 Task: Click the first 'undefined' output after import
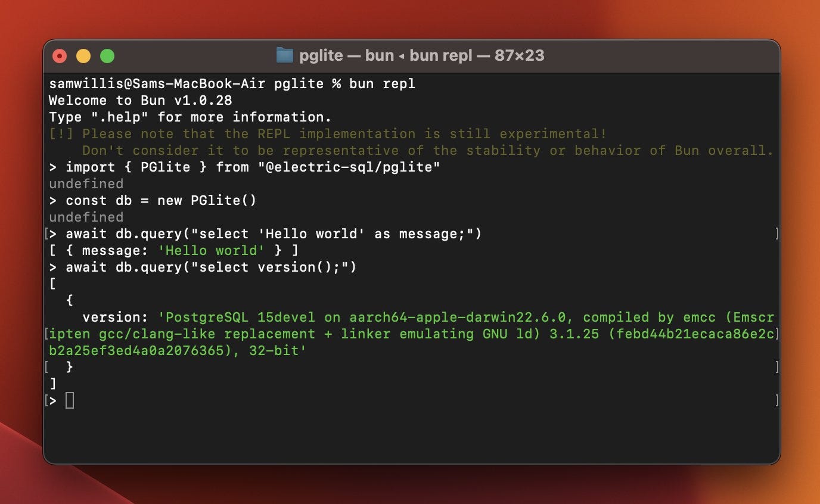pos(86,184)
